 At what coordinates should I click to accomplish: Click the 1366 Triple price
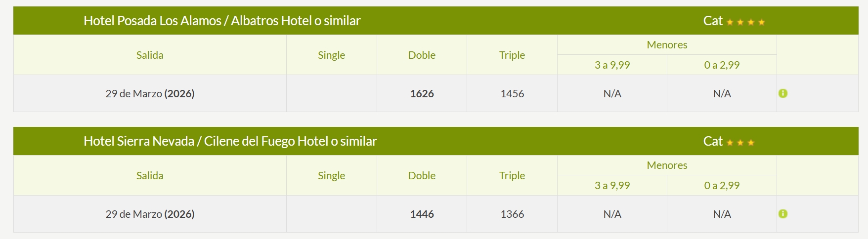click(x=512, y=214)
